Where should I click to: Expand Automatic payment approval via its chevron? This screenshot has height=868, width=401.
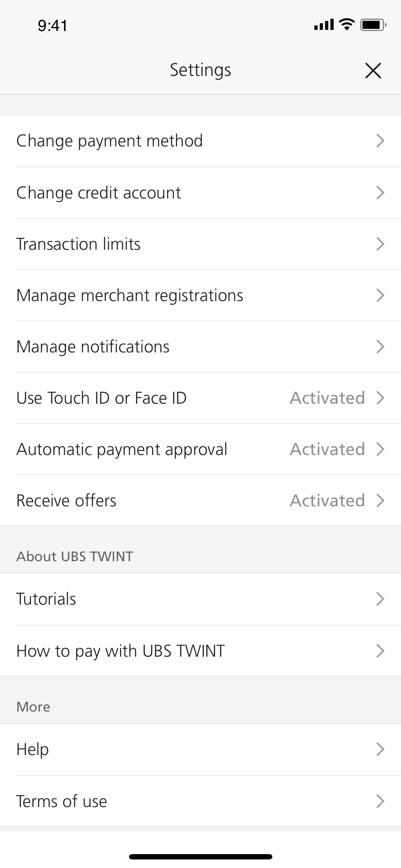(x=380, y=449)
